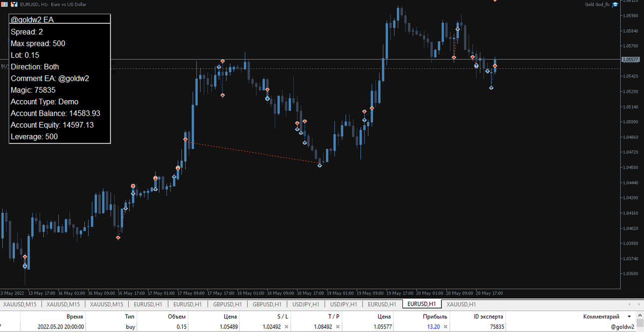Click the Account Equity: 14597.13 line
Viewport: 644px width, 332px height.
(x=52, y=125)
